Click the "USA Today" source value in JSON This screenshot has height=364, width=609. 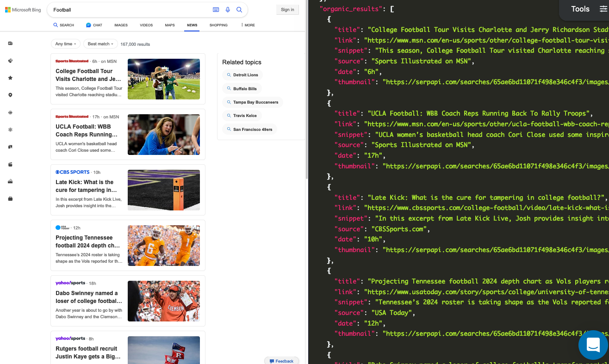tap(391, 313)
